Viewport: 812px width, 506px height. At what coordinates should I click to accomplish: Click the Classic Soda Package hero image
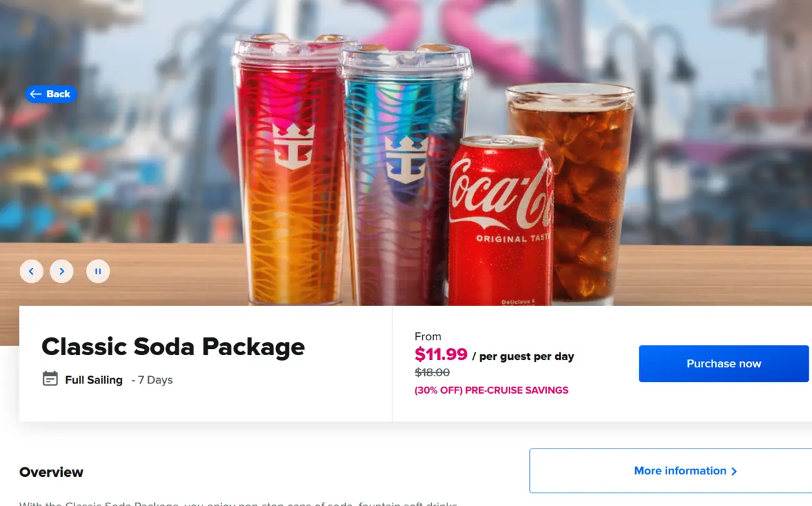(x=406, y=156)
